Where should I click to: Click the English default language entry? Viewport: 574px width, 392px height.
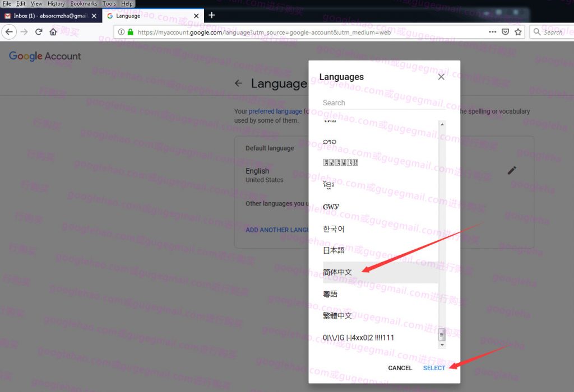(x=265, y=175)
